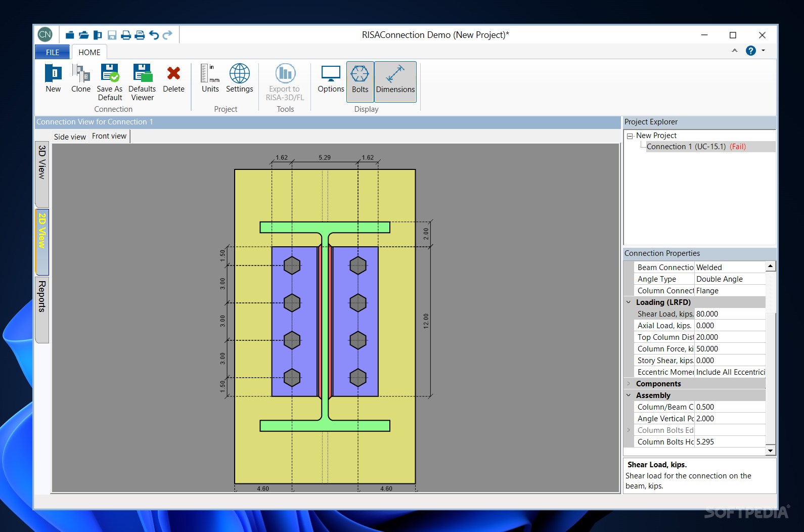The height and width of the screenshot is (532, 804).
Task: Open the help dropdown arrow
Action: [763, 51]
